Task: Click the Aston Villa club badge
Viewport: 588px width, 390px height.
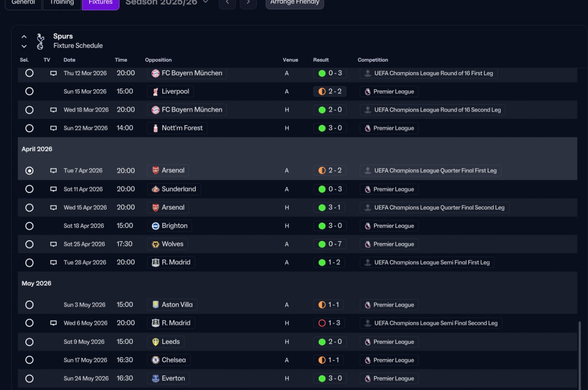Action: (156, 305)
